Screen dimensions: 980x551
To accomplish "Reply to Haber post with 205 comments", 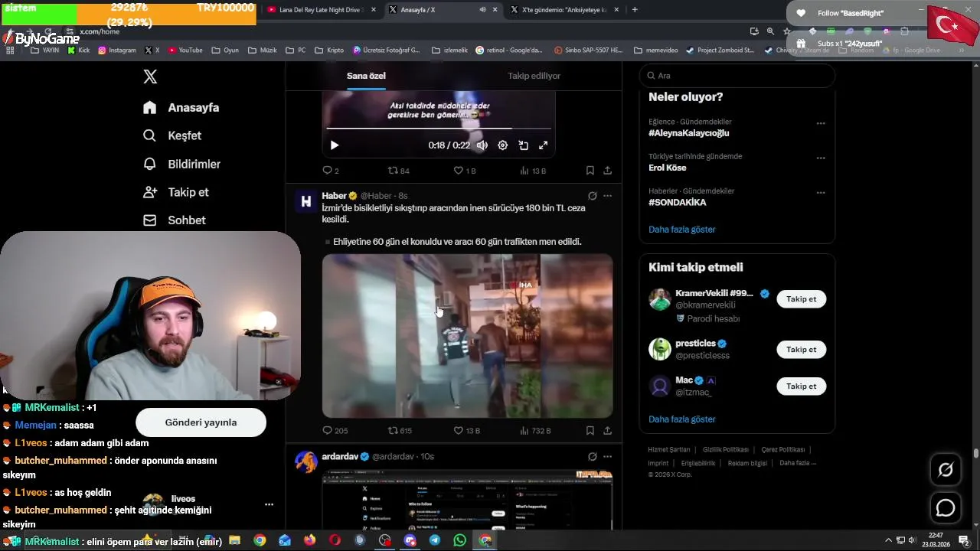I will click(x=335, y=431).
